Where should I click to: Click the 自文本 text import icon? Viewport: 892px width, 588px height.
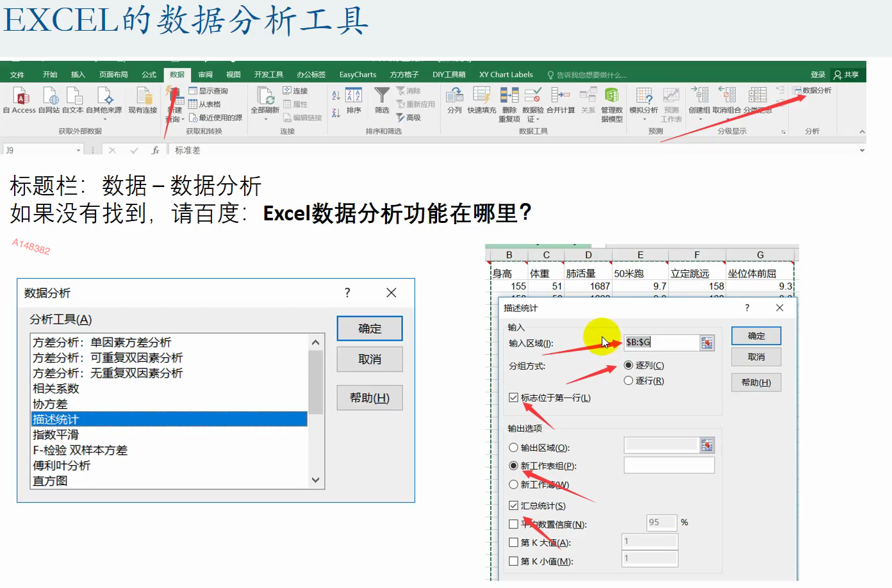74,96
